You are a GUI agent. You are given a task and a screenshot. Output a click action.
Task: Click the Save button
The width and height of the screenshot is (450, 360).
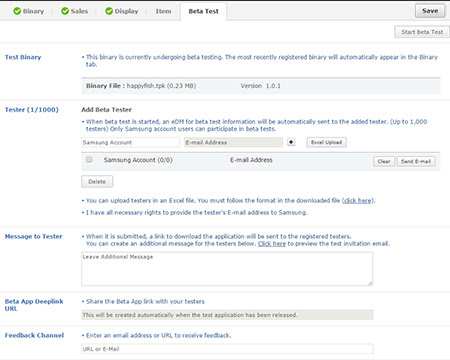tap(430, 11)
